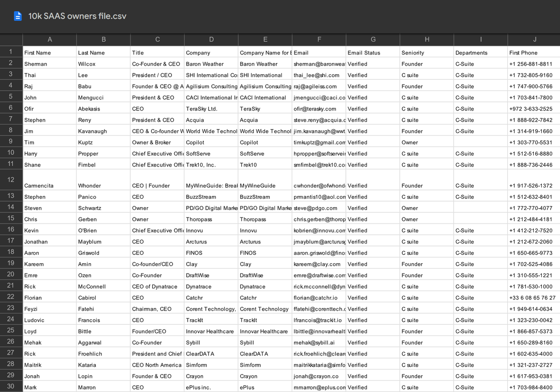Select row 1 header number
This screenshot has width=560, height=392.
[11, 52]
